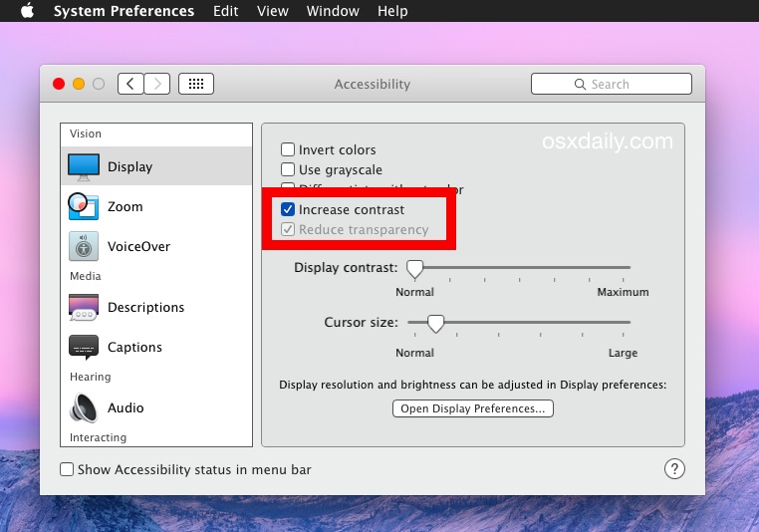Choose Audio label under Hearing
This screenshot has height=532, width=759.
(126, 407)
